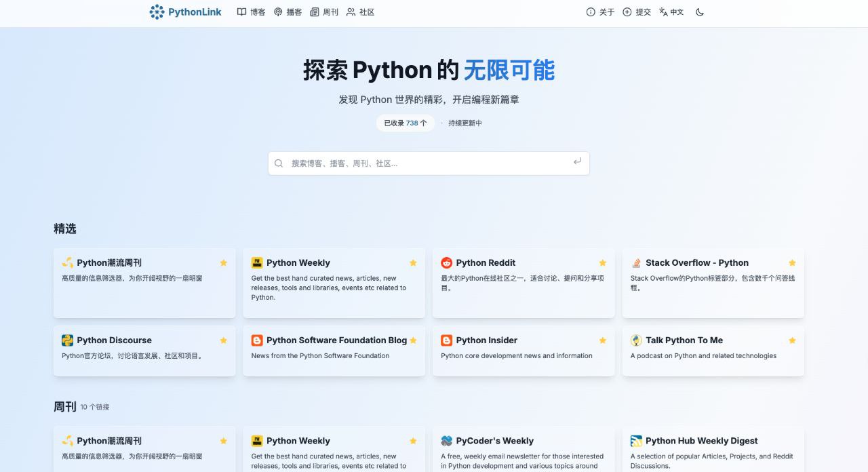Click description 'A podcast on Python and related technologies'

click(704, 355)
